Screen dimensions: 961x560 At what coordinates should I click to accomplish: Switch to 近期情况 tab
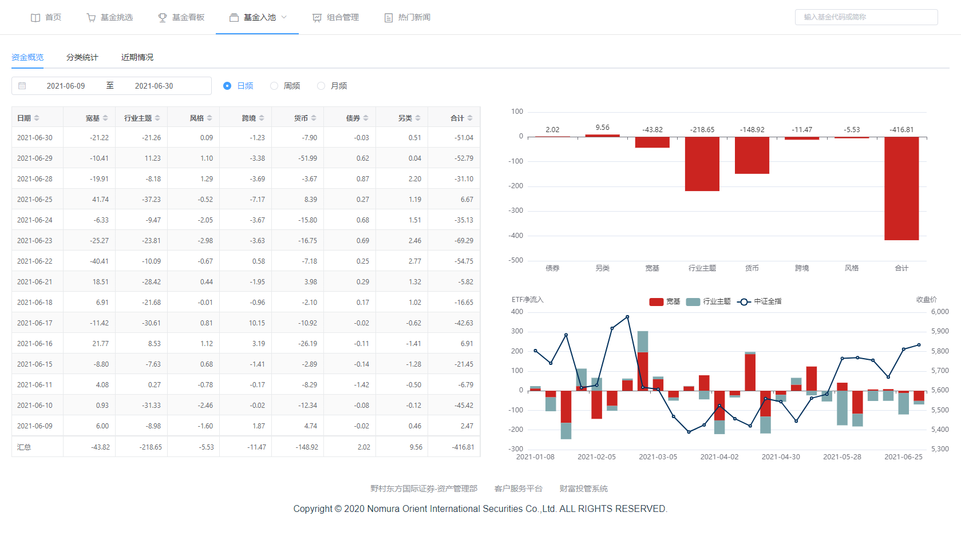coord(137,57)
